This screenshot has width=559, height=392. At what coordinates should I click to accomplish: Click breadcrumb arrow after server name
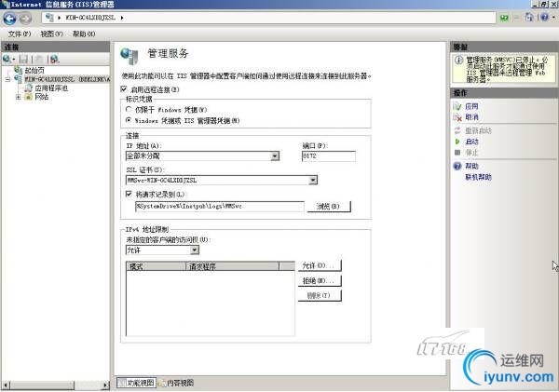122,18
